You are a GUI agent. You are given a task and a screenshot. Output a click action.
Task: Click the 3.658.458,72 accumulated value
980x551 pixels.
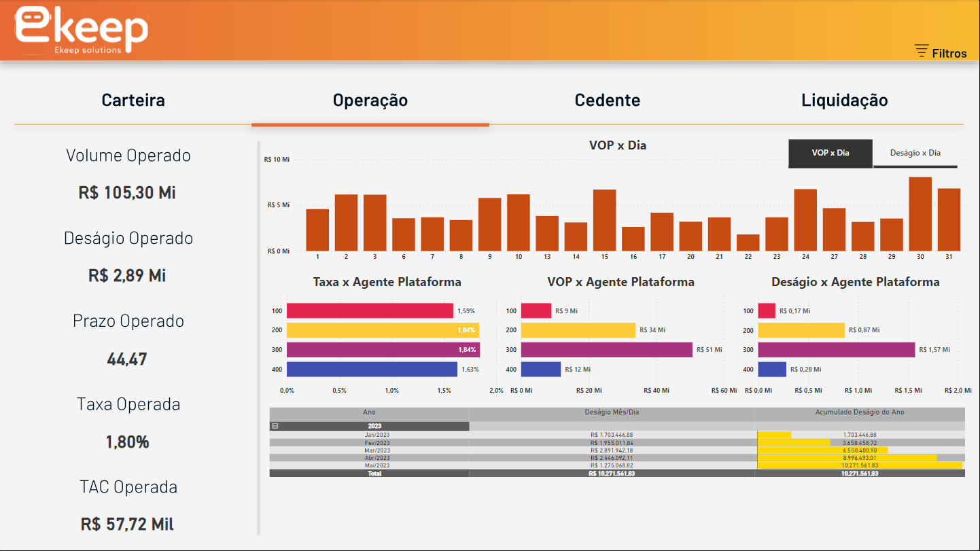(860, 442)
